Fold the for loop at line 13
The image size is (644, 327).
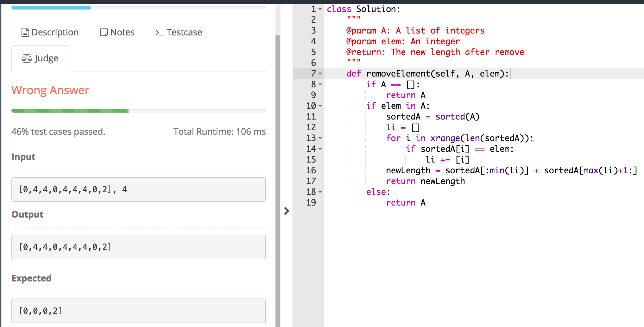click(x=320, y=138)
